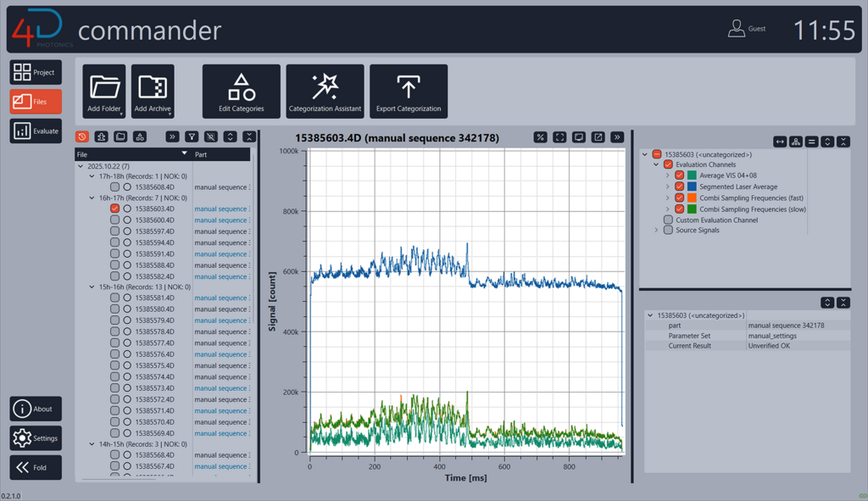868x501 pixels.
Task: Click the 15385569.4D file row
Action: point(164,433)
